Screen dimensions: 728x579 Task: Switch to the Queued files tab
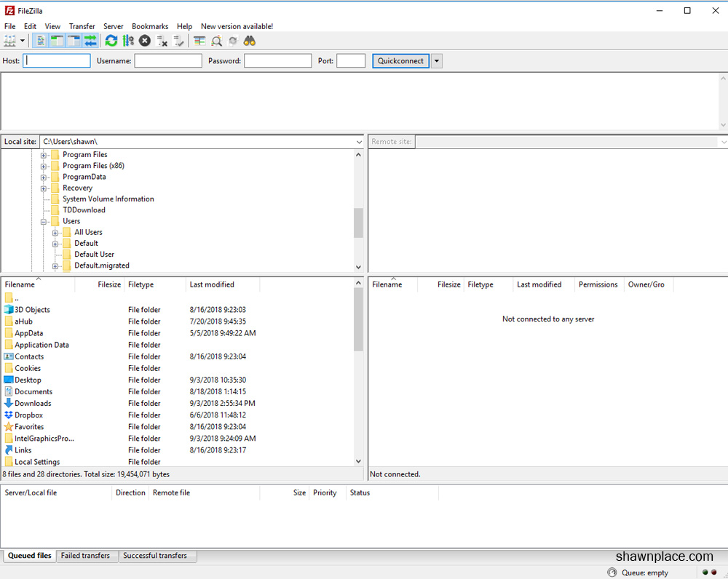30,556
